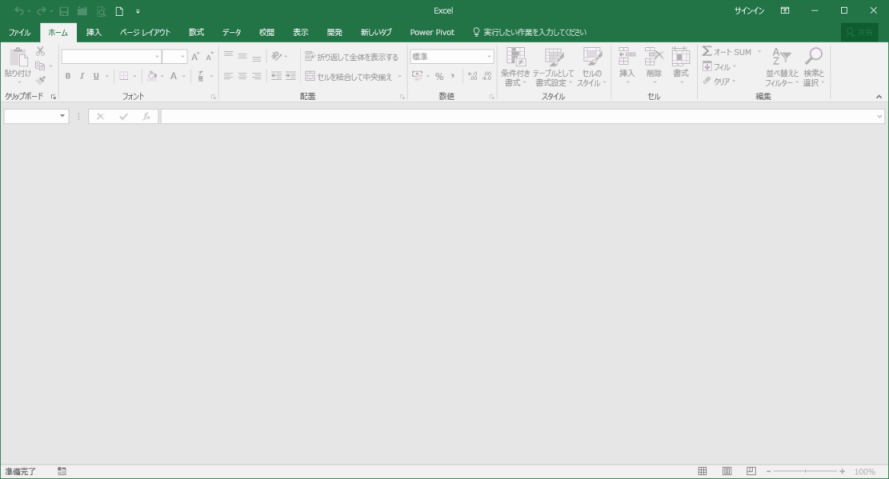Open the AutoSum dropdown arrow
The image size is (889, 479).
759,52
